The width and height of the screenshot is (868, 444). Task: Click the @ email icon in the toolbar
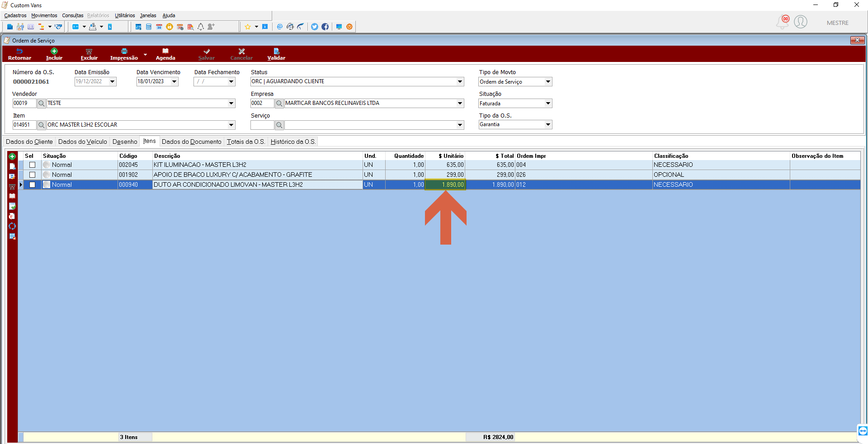pyautogui.click(x=280, y=27)
